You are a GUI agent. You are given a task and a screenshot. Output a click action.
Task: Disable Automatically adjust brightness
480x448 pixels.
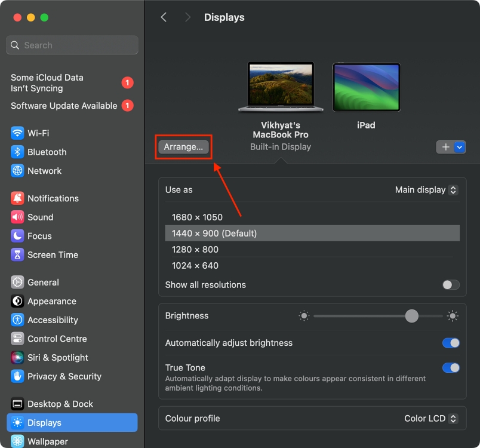tap(451, 343)
